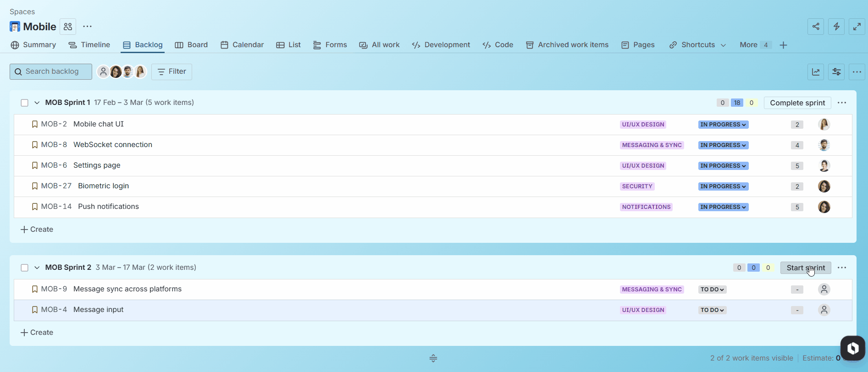868x372 pixels.
Task: Collapse MOB Sprint 1 section
Action: [37, 103]
